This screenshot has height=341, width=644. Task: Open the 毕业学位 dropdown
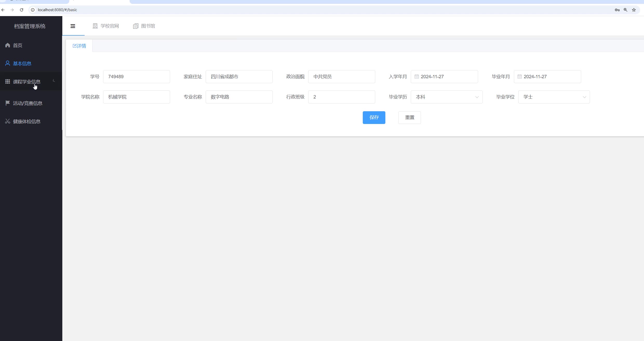click(554, 97)
